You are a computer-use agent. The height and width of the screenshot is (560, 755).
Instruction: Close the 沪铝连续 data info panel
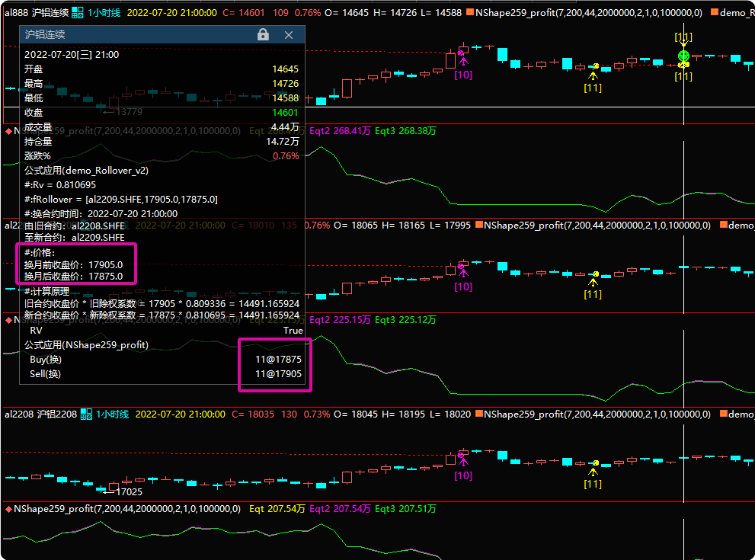click(x=288, y=35)
